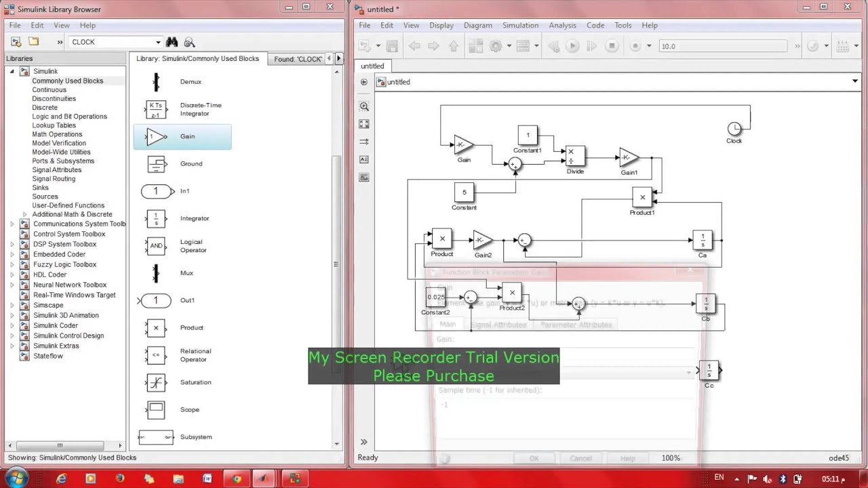The image size is (868, 488).
Task: Click the open folder icon in Library Browser
Action: pos(33,42)
